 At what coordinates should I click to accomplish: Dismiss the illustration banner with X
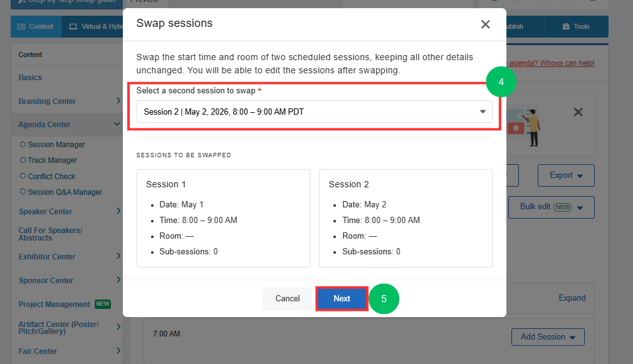[x=578, y=112]
